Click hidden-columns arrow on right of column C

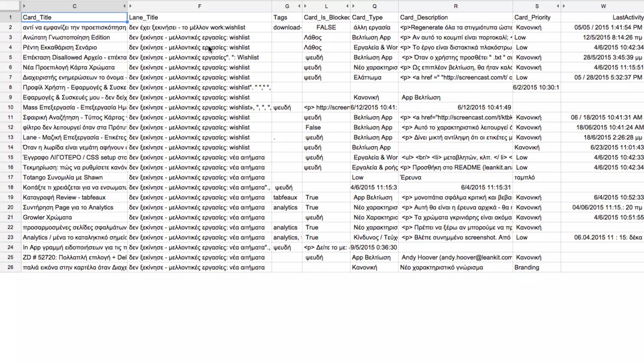pyautogui.click(x=124, y=6)
